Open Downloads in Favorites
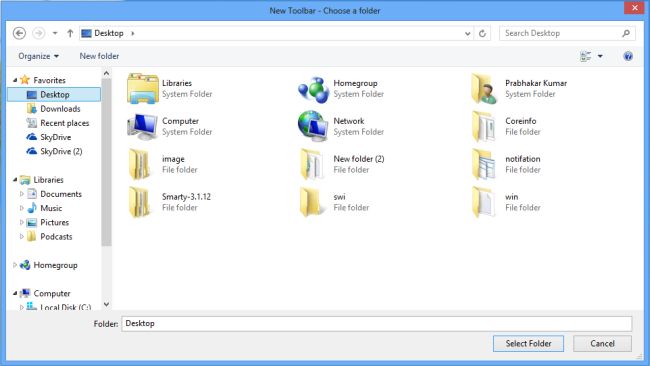Viewport: 650px width, 366px height. tap(60, 109)
